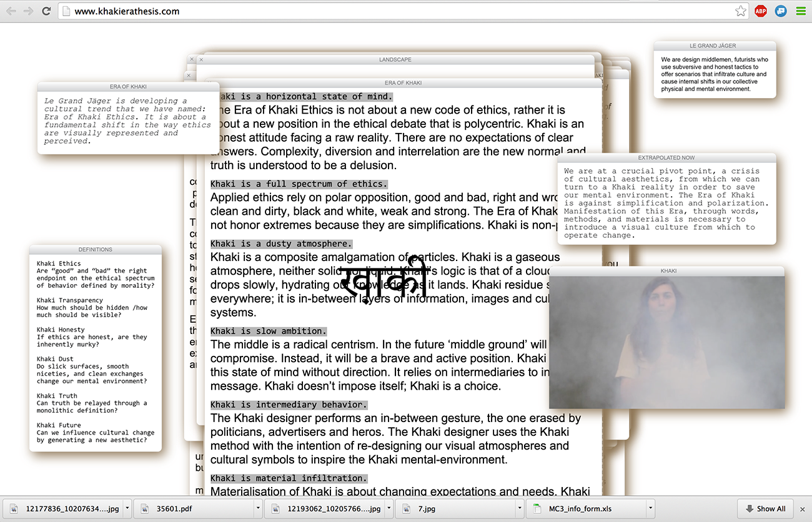Open dropdown arrow for 12193062_10205766 jpg download

[x=389, y=509]
